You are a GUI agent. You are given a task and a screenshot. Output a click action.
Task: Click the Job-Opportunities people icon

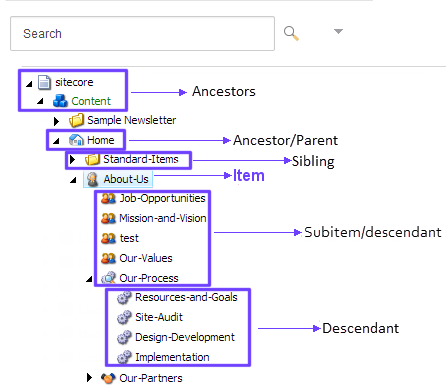pyautogui.click(x=108, y=199)
